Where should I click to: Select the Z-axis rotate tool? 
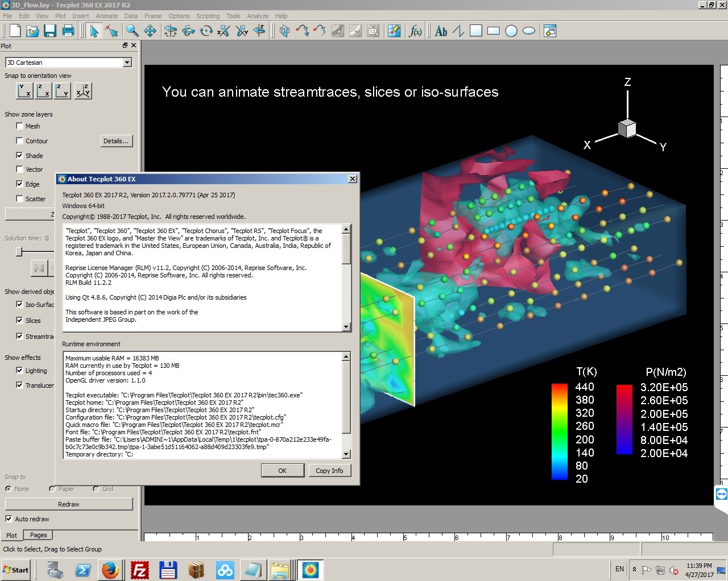click(259, 31)
